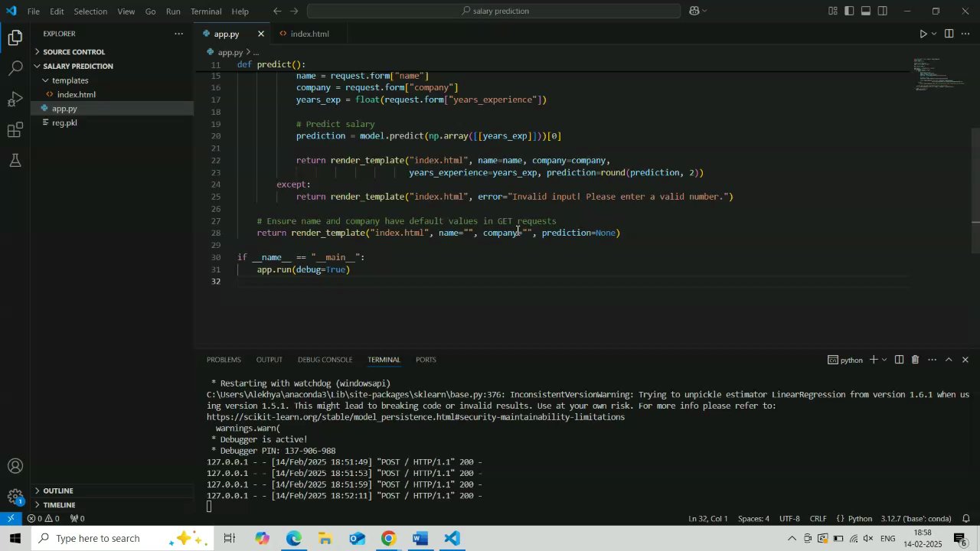
Task: Open the Extensions view
Action: [15, 130]
